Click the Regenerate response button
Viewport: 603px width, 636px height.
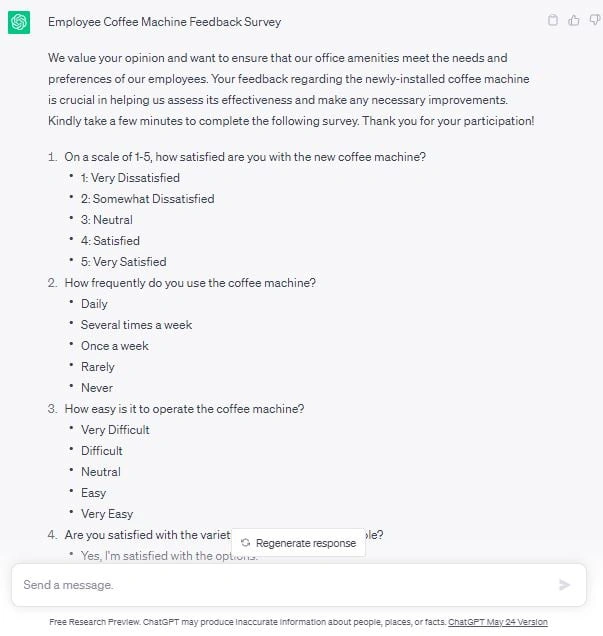pos(297,543)
